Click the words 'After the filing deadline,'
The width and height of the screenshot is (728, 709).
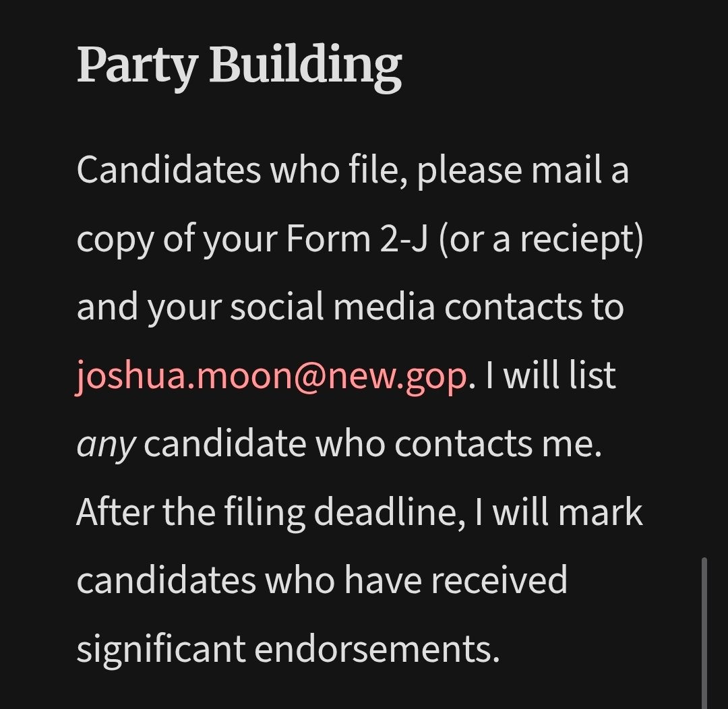[x=271, y=513]
